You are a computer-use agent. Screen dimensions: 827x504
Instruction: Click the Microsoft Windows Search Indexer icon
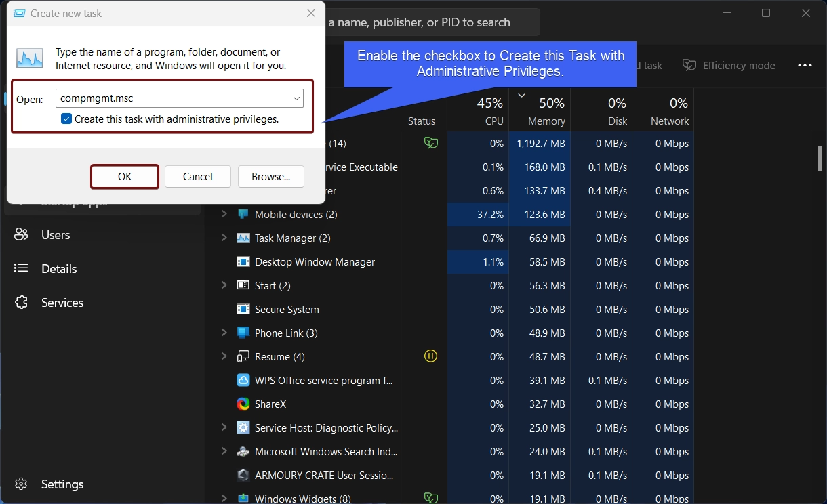[x=243, y=452]
